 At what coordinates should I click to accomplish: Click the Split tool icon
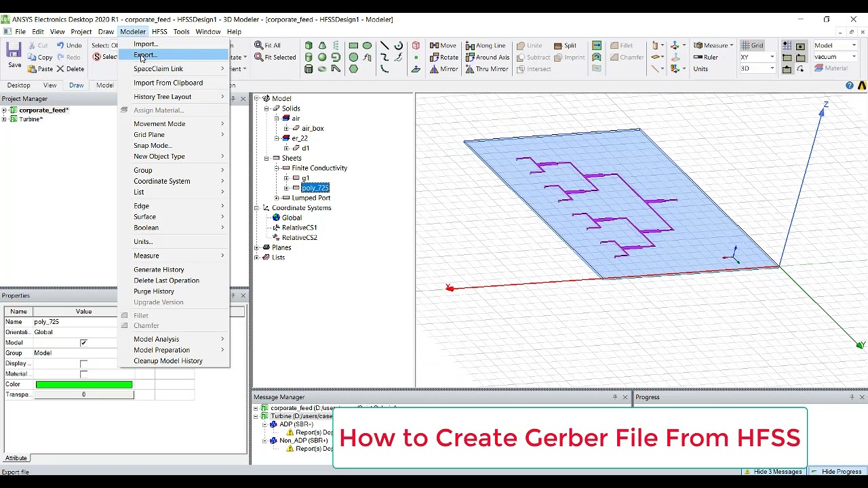tap(557, 45)
